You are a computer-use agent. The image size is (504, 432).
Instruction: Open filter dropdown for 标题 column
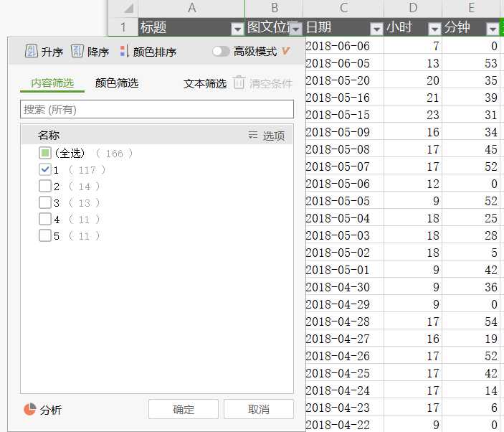click(237, 29)
